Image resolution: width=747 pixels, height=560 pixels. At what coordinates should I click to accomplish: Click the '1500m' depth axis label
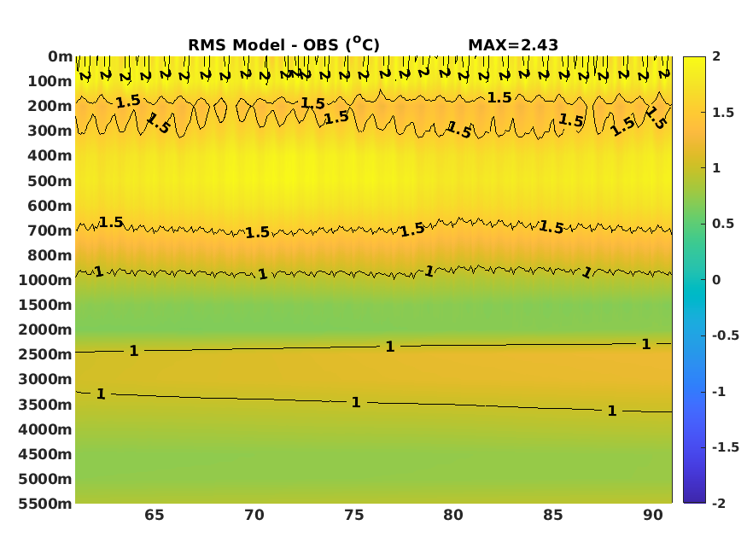(x=45, y=305)
